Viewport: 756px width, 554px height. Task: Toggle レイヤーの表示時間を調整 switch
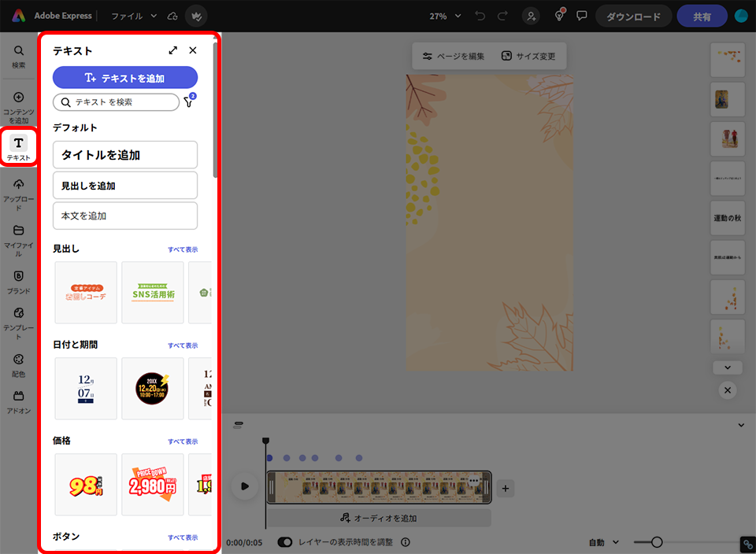point(284,542)
